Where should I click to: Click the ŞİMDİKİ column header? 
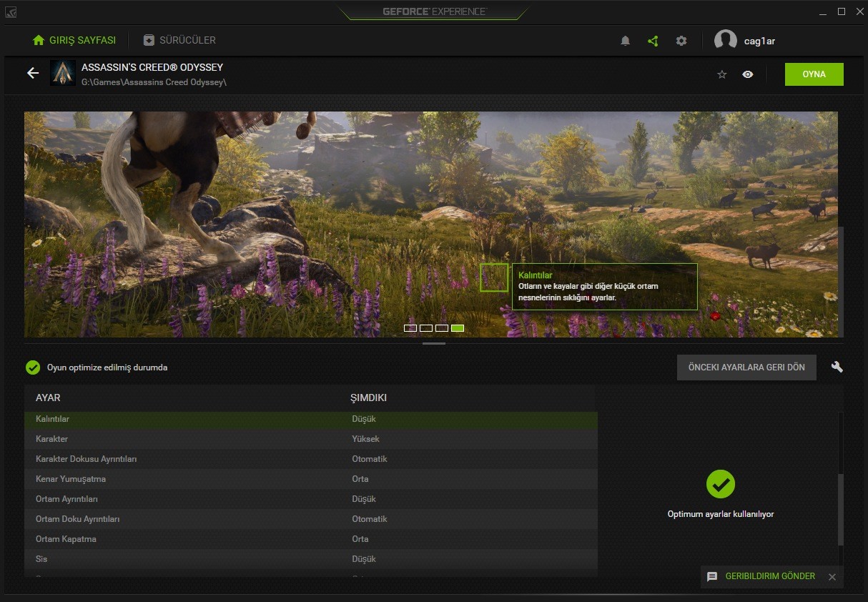click(x=368, y=398)
